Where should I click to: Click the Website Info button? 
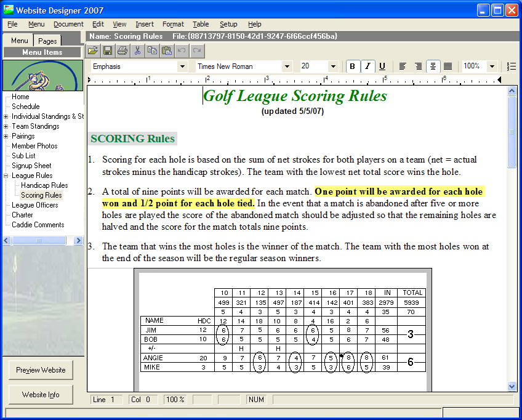pyautogui.click(x=41, y=395)
